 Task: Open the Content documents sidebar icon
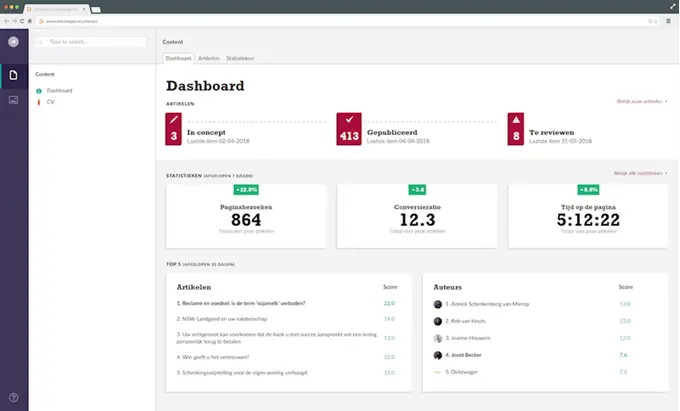(x=13, y=75)
